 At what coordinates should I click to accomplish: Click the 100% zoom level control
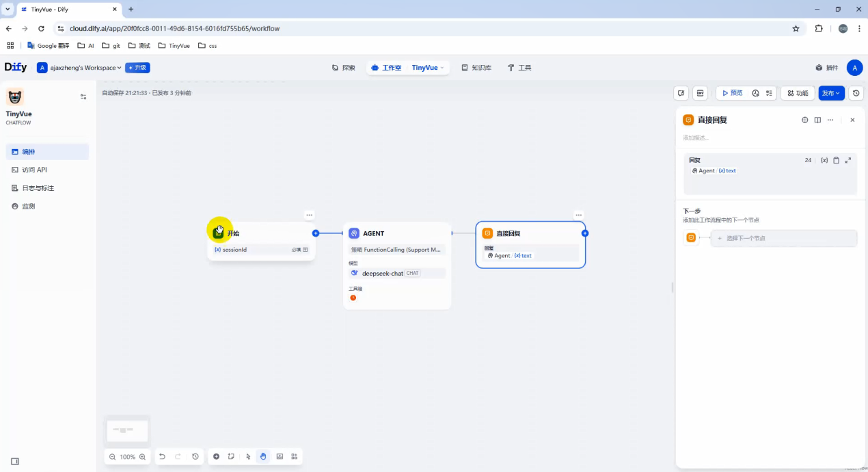127,456
